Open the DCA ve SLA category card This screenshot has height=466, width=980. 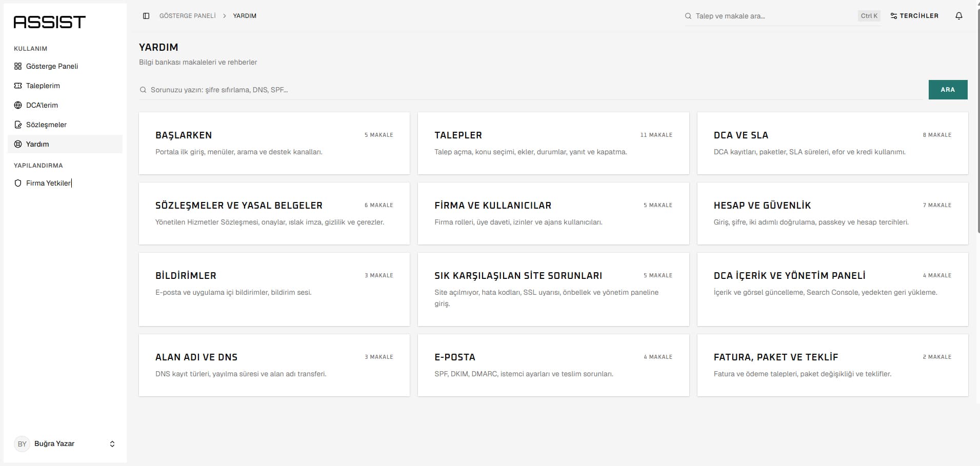pos(832,143)
